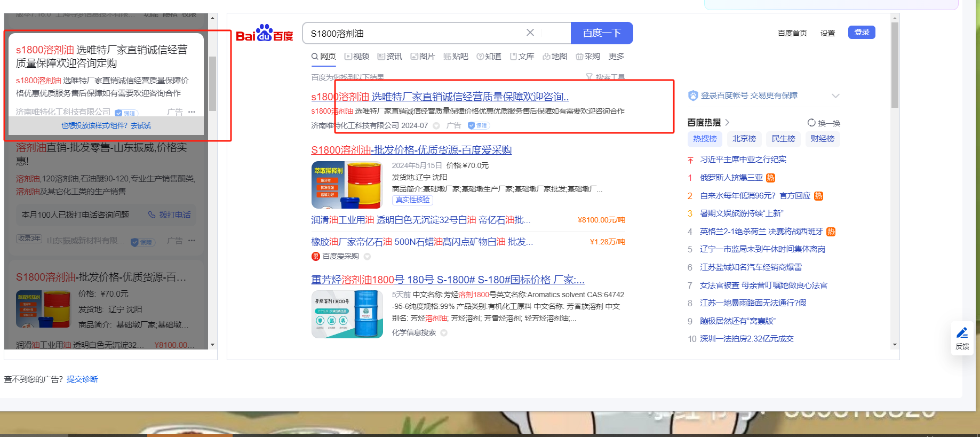Open hot search 深圳一法拍房2.32亿元成交
This screenshot has width=980, height=437.
click(747, 339)
